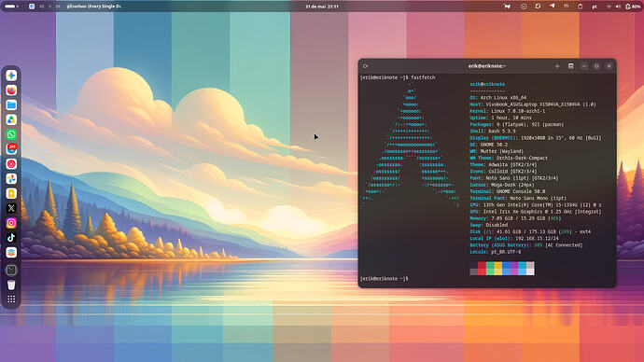Click the circular checkmark tray icon
The height and width of the screenshot is (362, 644).
pyautogui.click(x=524, y=7)
